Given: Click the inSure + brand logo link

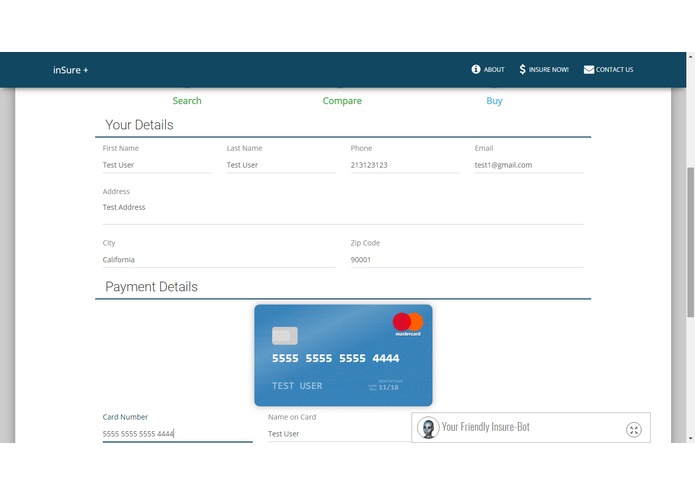Looking at the screenshot, I should click(70, 70).
